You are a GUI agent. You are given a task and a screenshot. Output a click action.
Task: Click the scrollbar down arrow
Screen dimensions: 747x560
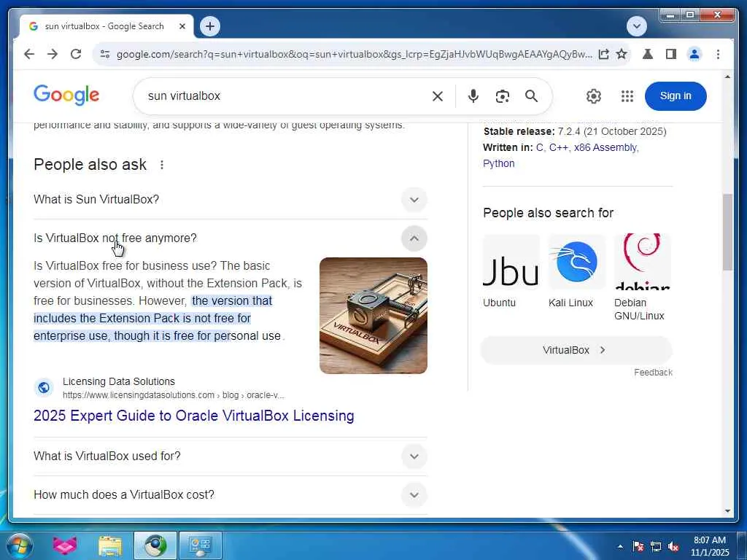[x=727, y=511]
